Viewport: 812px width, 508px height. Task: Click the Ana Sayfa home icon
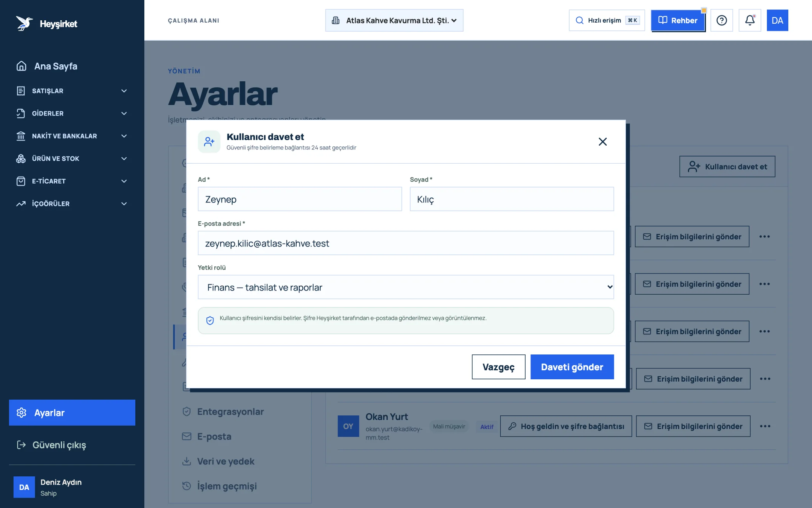(x=21, y=66)
